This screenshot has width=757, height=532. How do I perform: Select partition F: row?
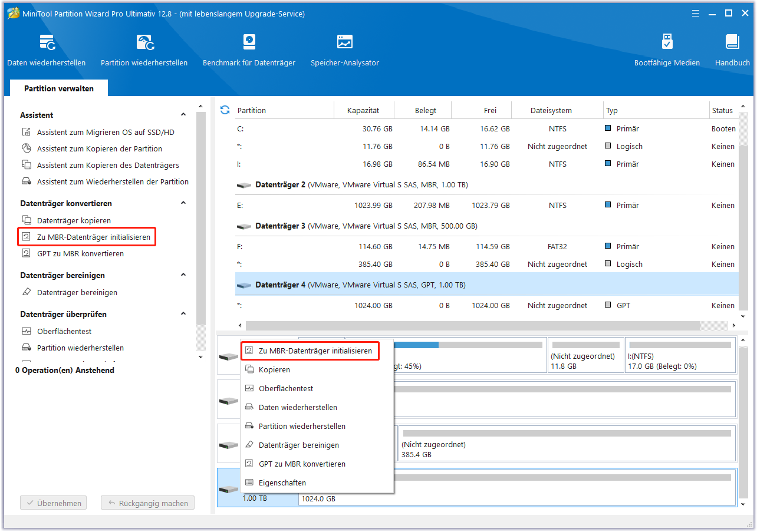(486, 247)
